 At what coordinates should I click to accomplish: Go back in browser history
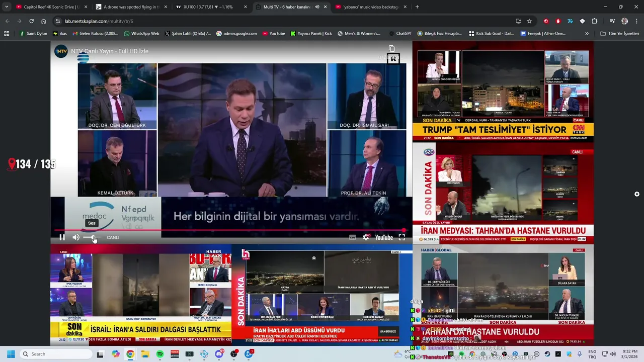click(7, 21)
